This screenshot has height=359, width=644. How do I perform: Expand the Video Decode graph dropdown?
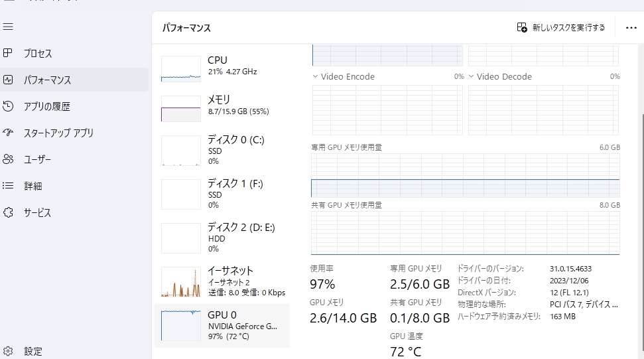pos(472,77)
